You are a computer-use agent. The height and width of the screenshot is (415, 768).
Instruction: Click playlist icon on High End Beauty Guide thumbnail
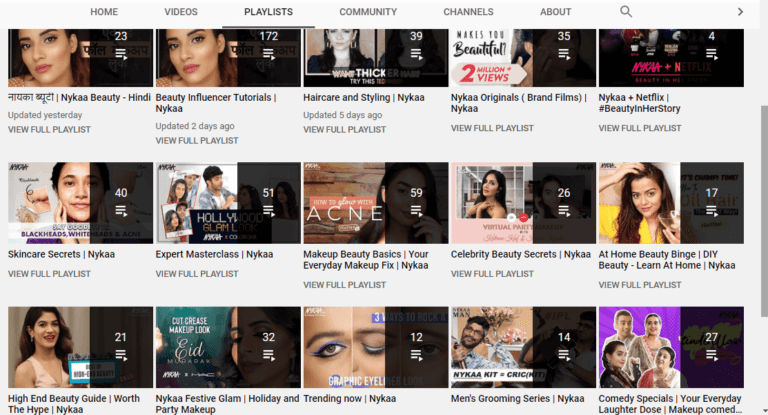coord(121,355)
